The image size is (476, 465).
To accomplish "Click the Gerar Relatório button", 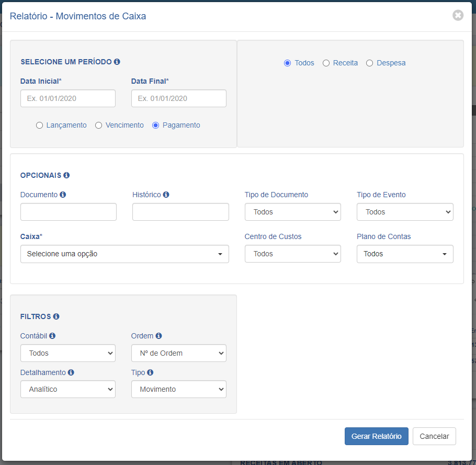I will click(377, 436).
